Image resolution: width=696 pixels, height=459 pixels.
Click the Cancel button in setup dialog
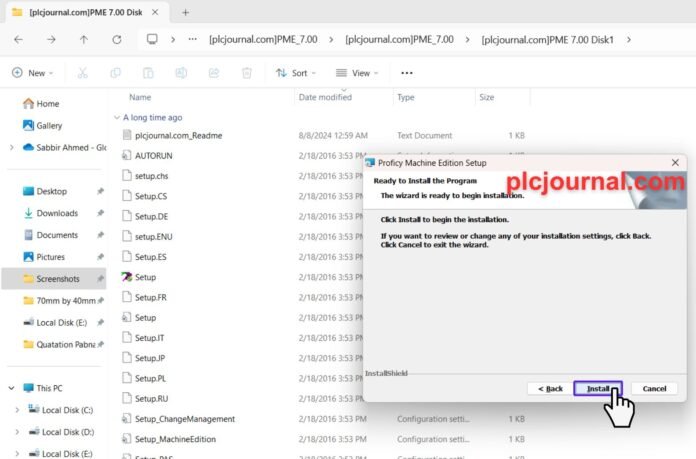tap(654, 388)
